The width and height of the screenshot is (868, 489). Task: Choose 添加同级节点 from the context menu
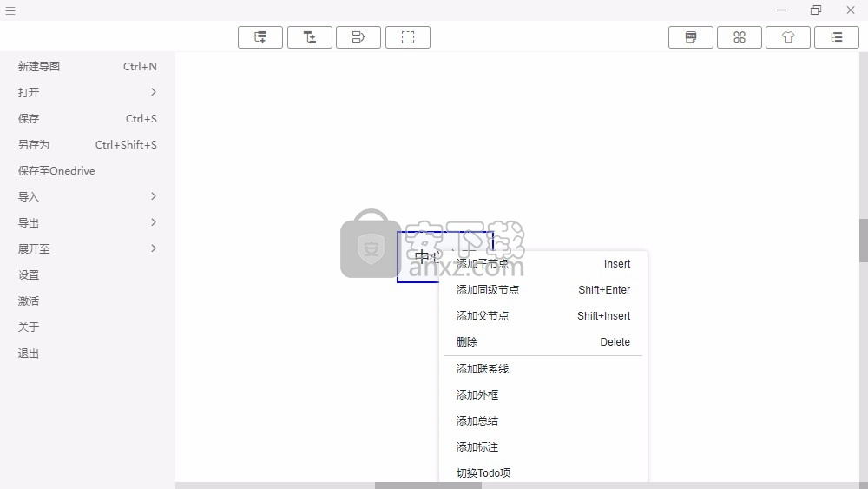(488, 290)
